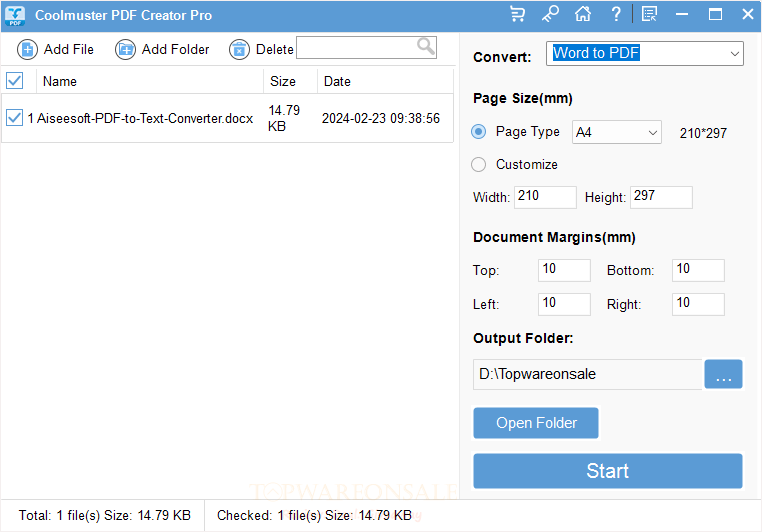Uncheck the Aiseesoft-PDF-to-Text-Converter.docx row checkbox
This screenshot has height=532, width=762.
click(x=15, y=118)
